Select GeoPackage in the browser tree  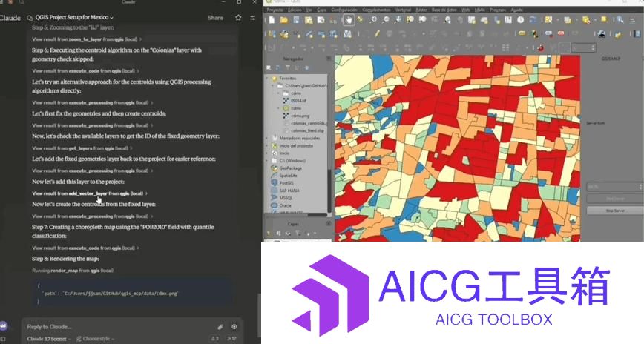click(x=290, y=168)
